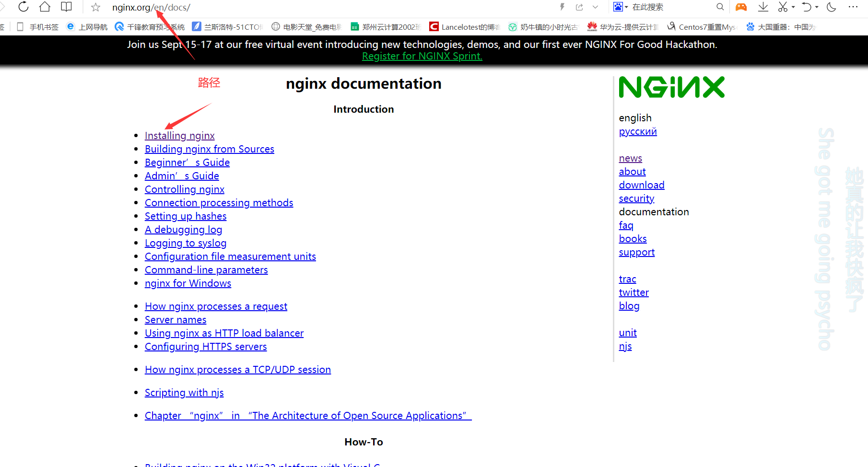Open the nginx for Windows link
Viewport: 868px width, 467px height.
pos(188,283)
